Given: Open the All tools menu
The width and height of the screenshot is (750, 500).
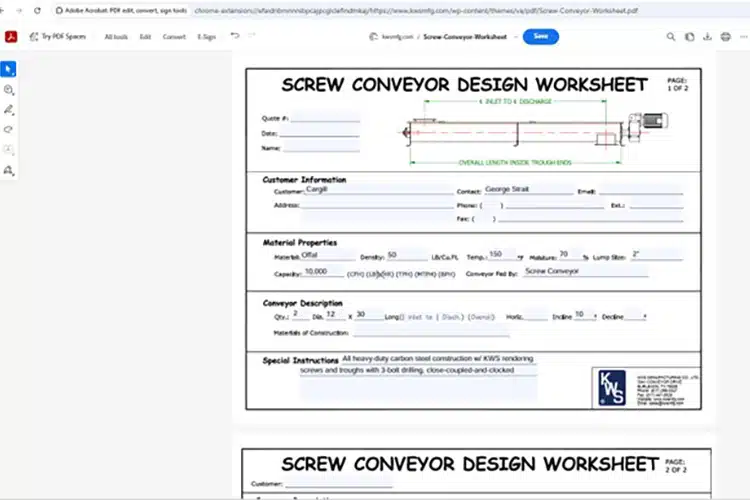Looking at the screenshot, I should [116, 37].
